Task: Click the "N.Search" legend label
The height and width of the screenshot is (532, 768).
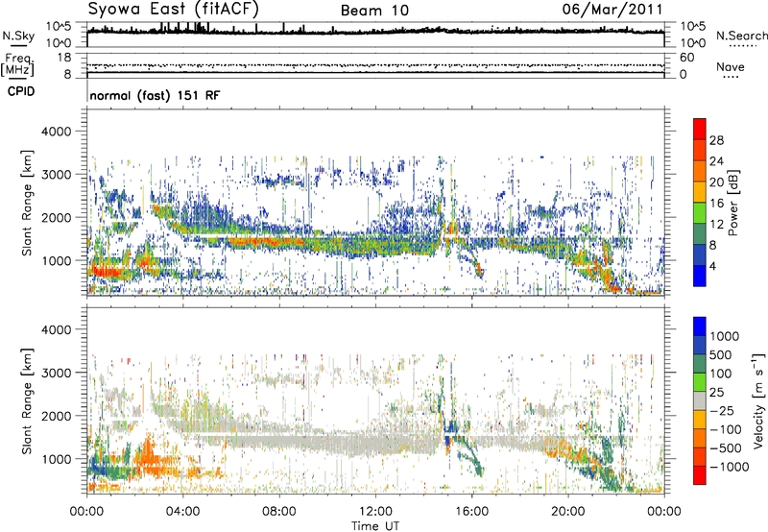Action: (741, 36)
